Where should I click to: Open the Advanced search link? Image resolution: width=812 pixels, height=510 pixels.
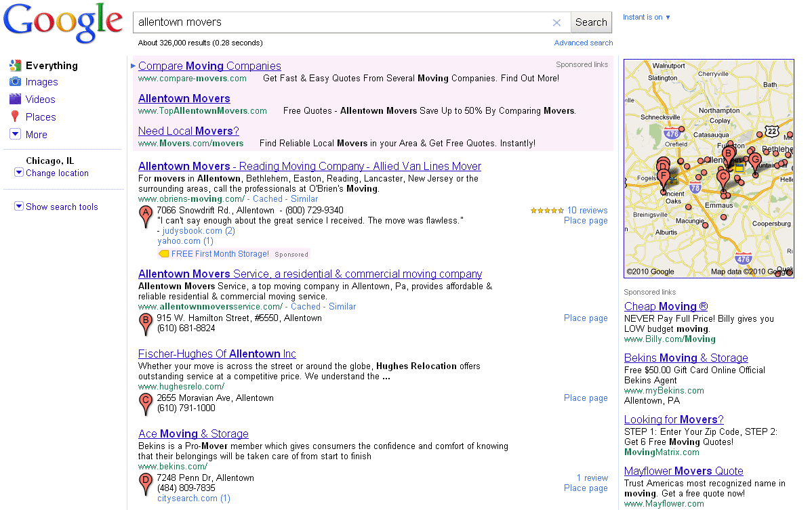583,43
